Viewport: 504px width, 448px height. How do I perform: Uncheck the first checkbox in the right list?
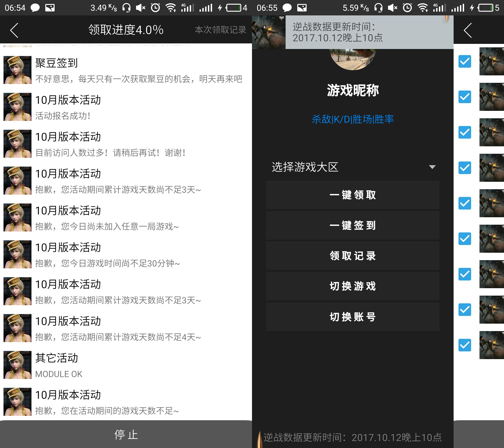pos(465,61)
